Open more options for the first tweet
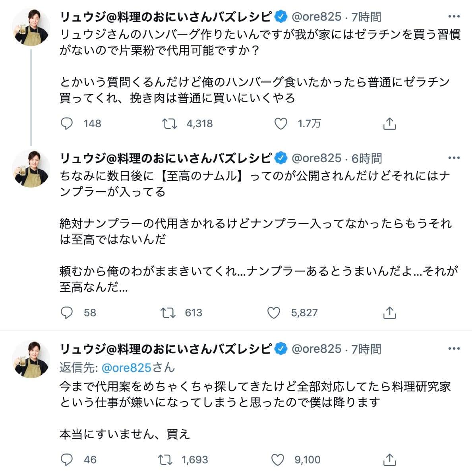Viewport: 472px width, 476px height. [454, 17]
